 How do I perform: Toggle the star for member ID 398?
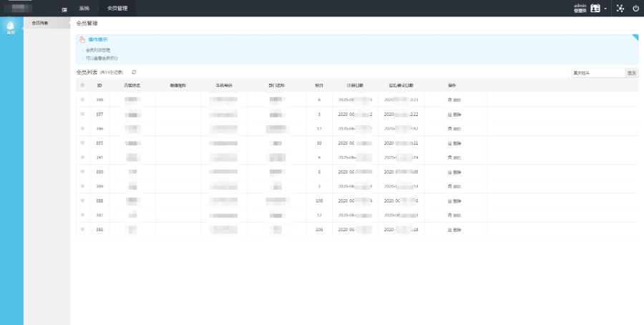click(x=82, y=100)
